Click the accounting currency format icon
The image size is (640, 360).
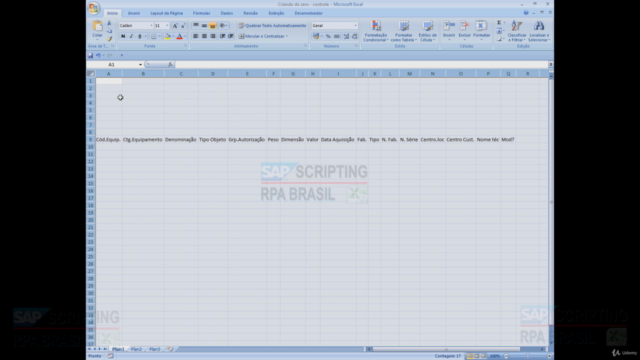(x=316, y=36)
